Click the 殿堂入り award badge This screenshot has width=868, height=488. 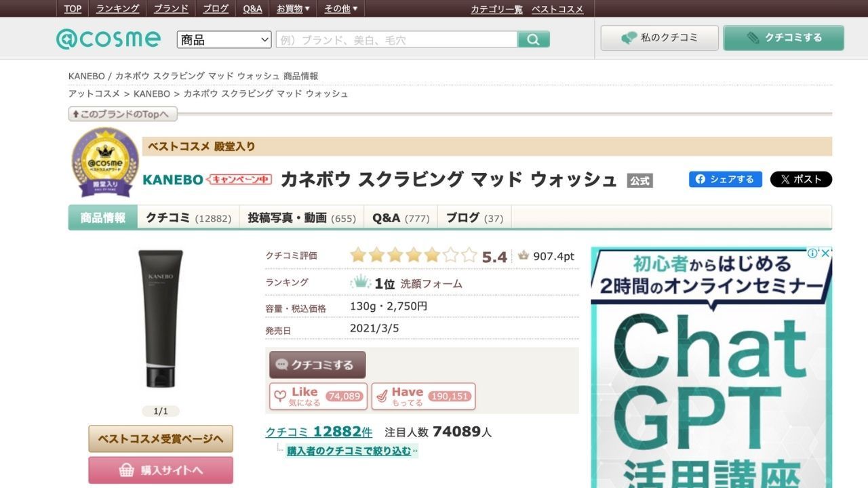coord(105,163)
